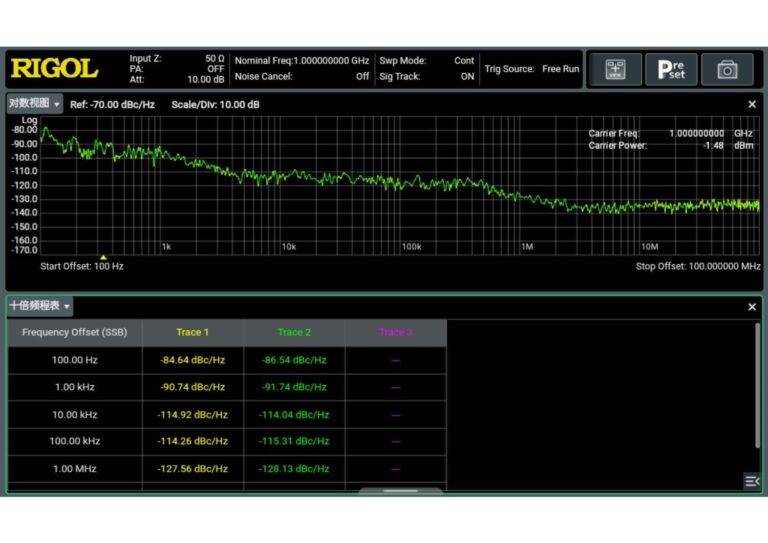Tap the Preset button
This screenshot has height=543, width=768.
coord(671,69)
